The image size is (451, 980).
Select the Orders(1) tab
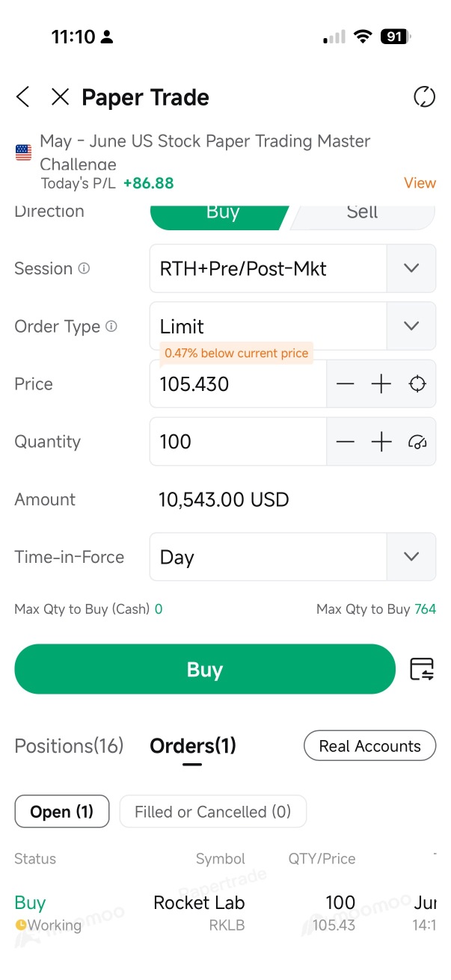(193, 746)
